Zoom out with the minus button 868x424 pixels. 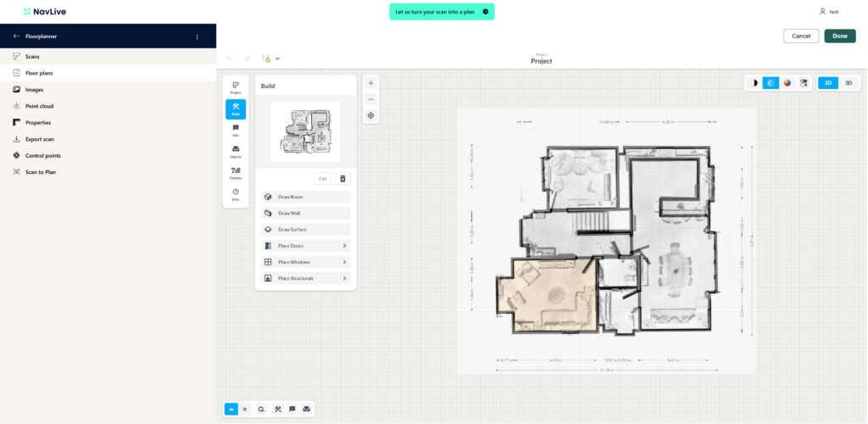pyautogui.click(x=370, y=99)
